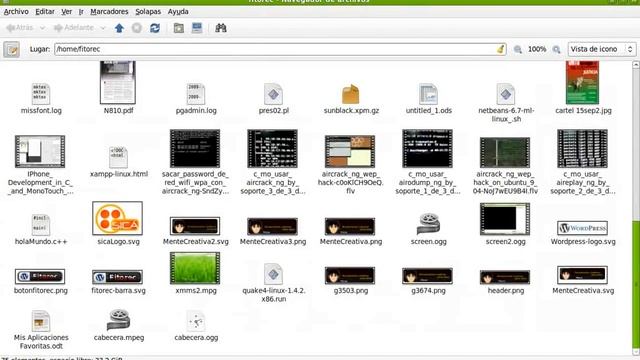The width and height of the screenshot is (640, 360).
Task: Select the sacar_password_de_red_wifi video
Action: click(195, 149)
